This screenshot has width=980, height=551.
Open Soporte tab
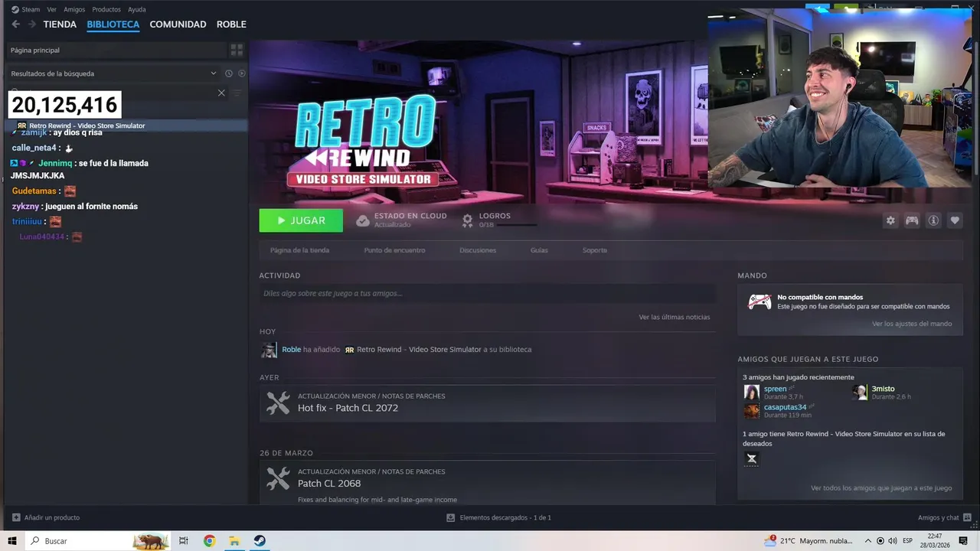tap(594, 250)
